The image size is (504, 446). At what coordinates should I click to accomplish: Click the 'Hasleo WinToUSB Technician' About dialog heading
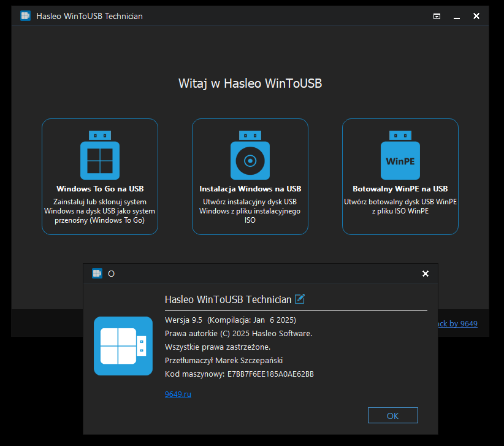pyautogui.click(x=228, y=299)
